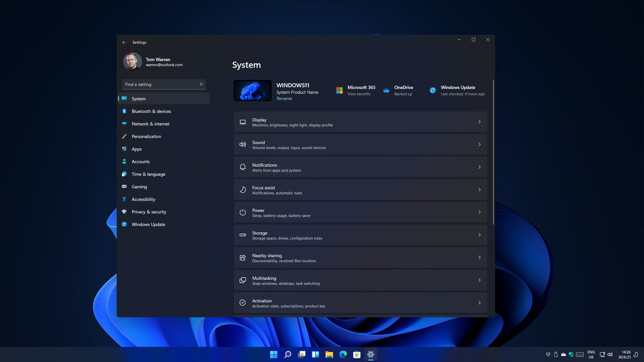
Task: Click the drive icon on the Storage row
Action: (x=243, y=235)
